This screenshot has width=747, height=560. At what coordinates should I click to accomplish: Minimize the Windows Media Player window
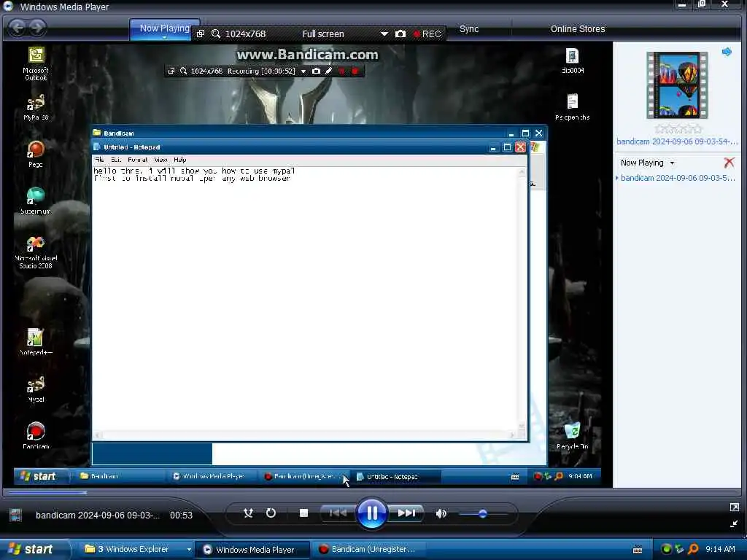coord(682,5)
